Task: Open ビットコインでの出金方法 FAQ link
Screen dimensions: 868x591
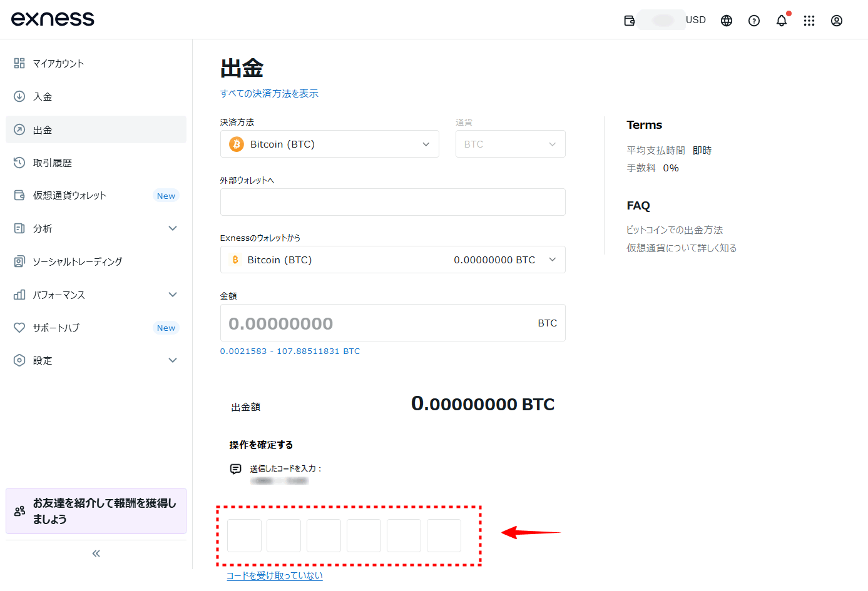Action: click(675, 230)
